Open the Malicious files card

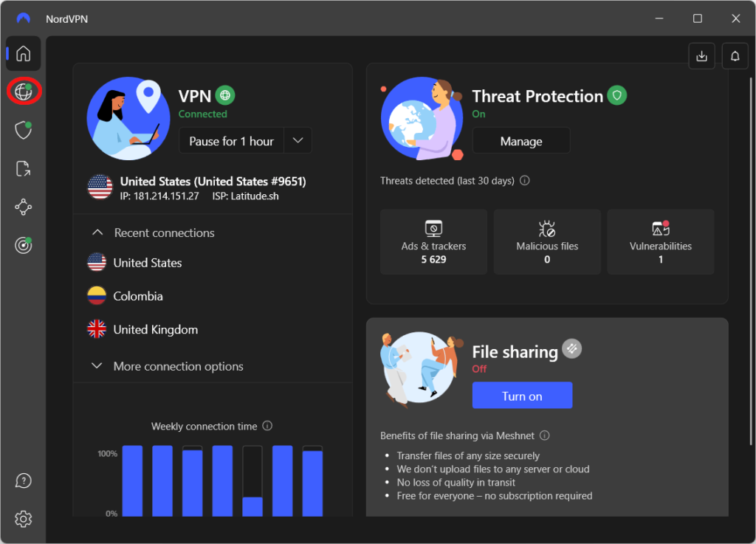point(547,242)
